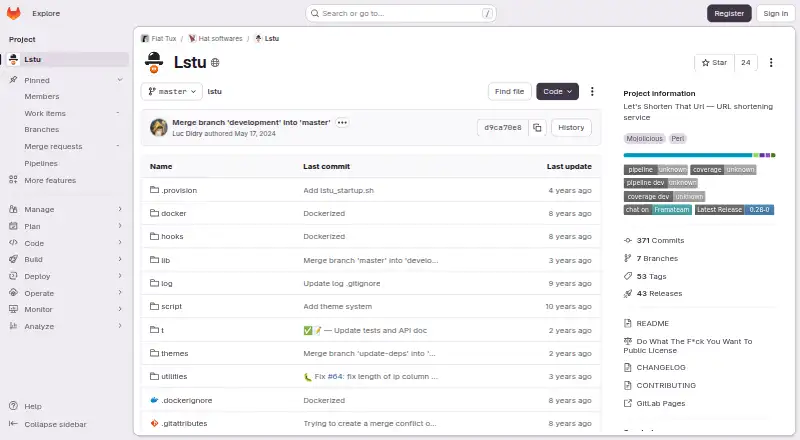Click the Pinned pin icon
Viewport: 800px width, 440px height.
[x=14, y=80]
